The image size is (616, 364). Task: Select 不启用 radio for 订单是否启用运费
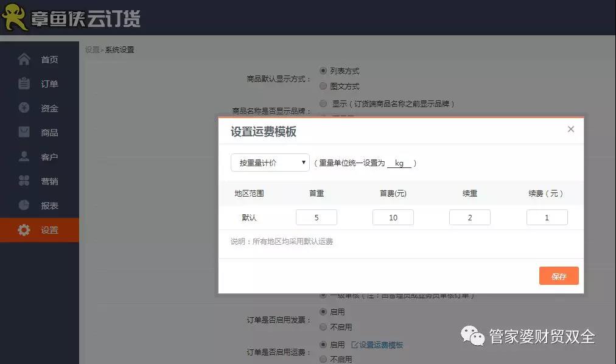323,359
